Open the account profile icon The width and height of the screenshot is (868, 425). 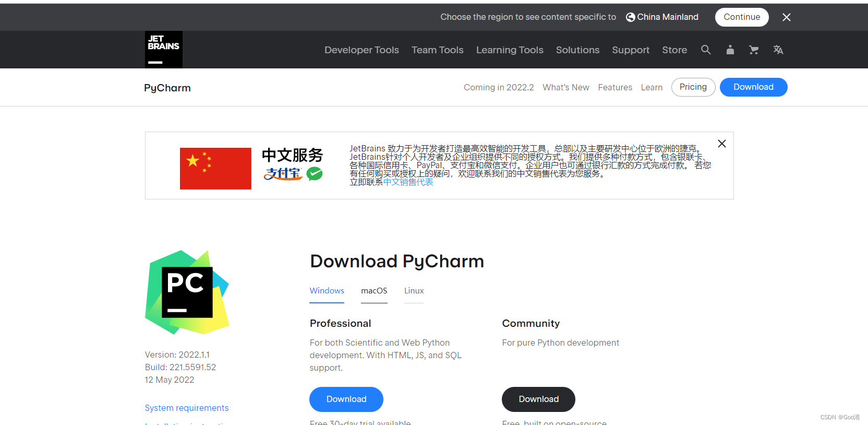(730, 50)
